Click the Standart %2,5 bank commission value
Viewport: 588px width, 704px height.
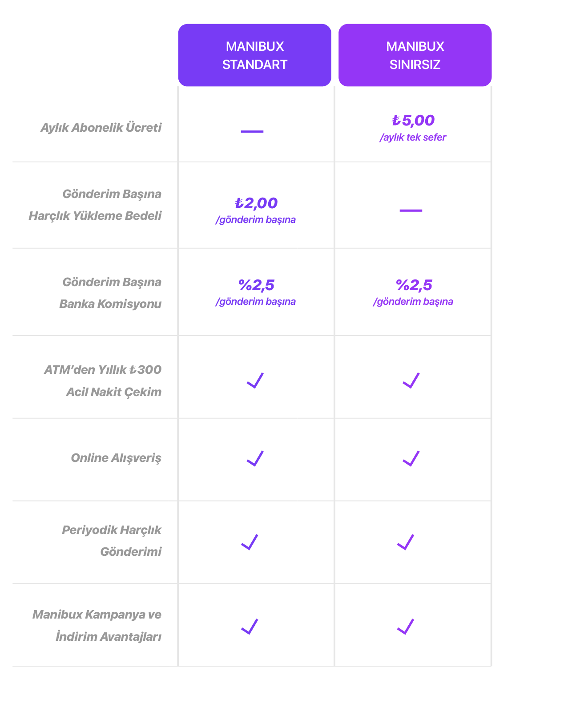pos(256,285)
